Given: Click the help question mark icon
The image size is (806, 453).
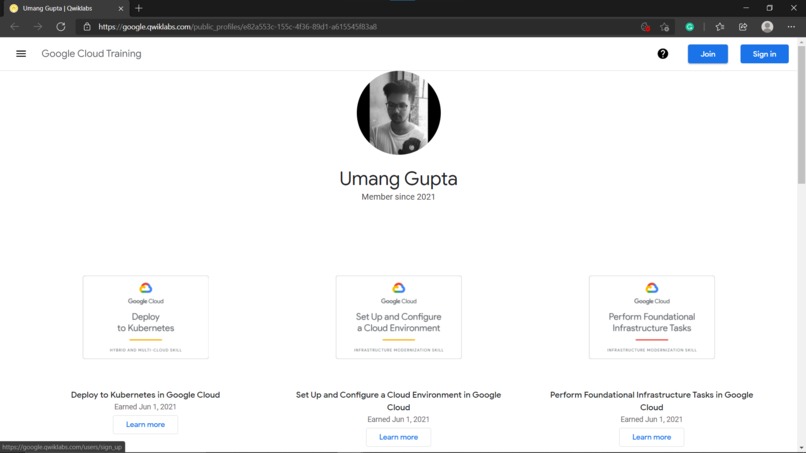Looking at the screenshot, I should pyautogui.click(x=663, y=53).
